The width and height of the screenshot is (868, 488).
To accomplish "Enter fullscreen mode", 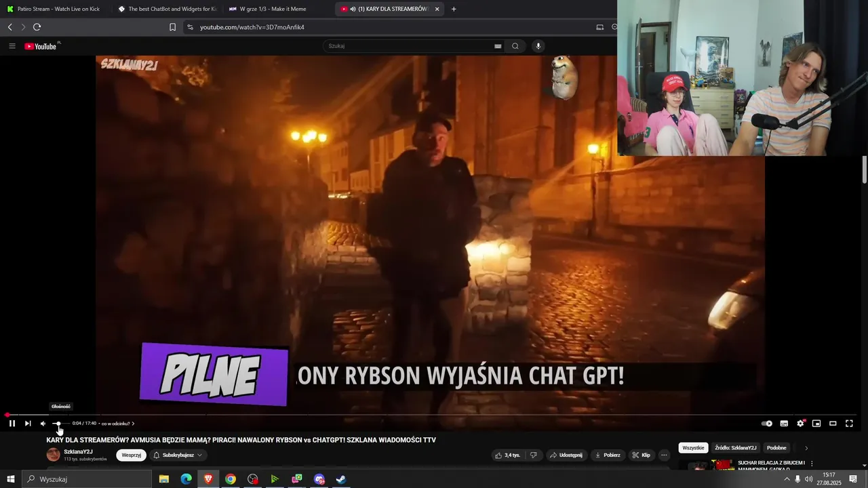I will click(x=849, y=424).
